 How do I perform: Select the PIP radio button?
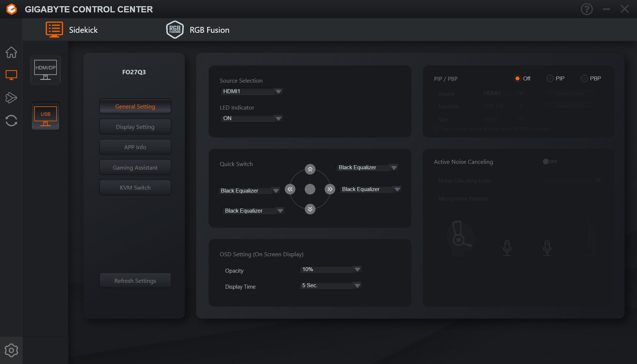(x=550, y=79)
